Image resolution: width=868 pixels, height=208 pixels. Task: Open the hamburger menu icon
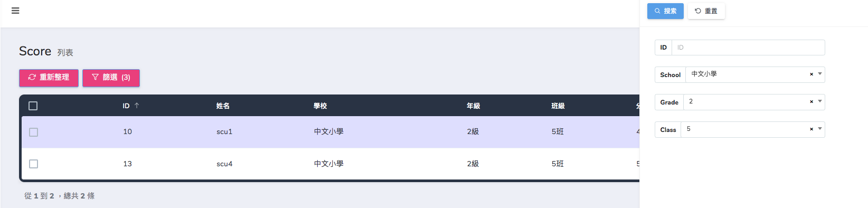point(15,11)
